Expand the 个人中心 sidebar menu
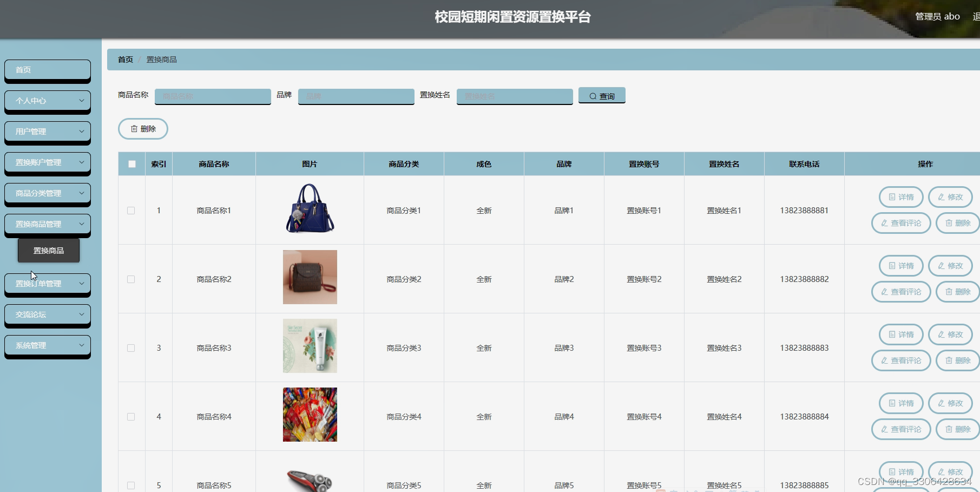The width and height of the screenshot is (980, 492). pyautogui.click(x=47, y=101)
